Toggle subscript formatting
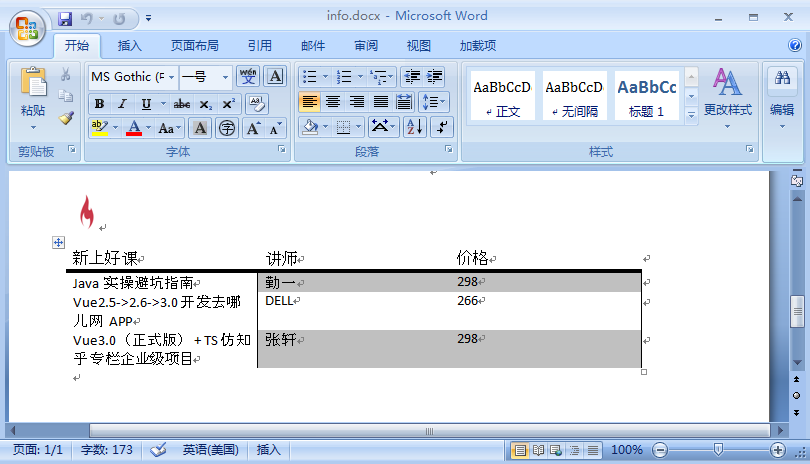The width and height of the screenshot is (810, 464). click(206, 104)
